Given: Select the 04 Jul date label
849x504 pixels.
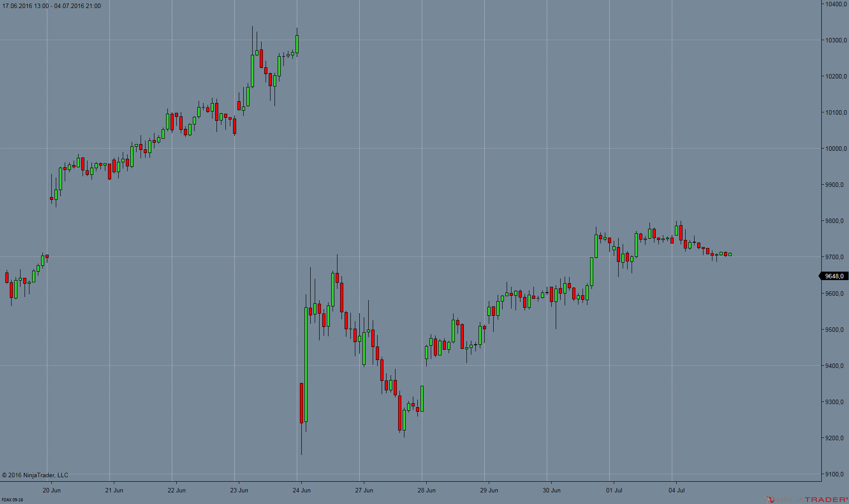Looking at the screenshot, I should [x=677, y=490].
